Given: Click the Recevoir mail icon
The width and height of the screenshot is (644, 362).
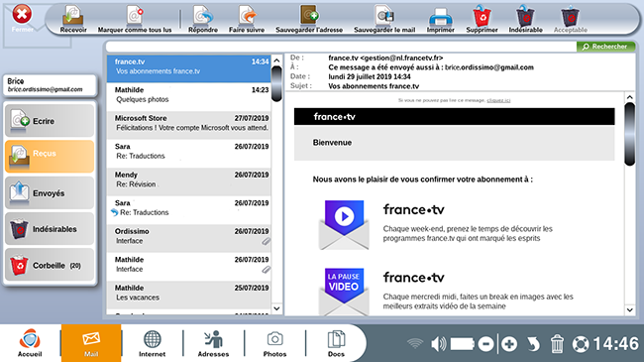Looking at the screenshot, I should coord(73,19).
